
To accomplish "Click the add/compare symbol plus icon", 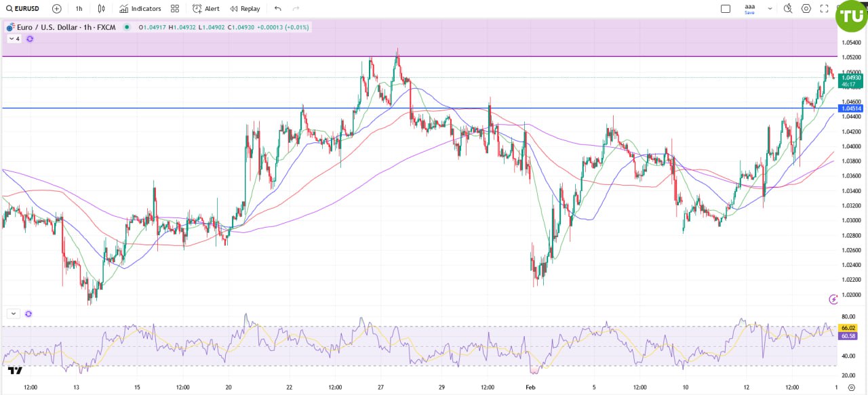I will pyautogui.click(x=56, y=9).
